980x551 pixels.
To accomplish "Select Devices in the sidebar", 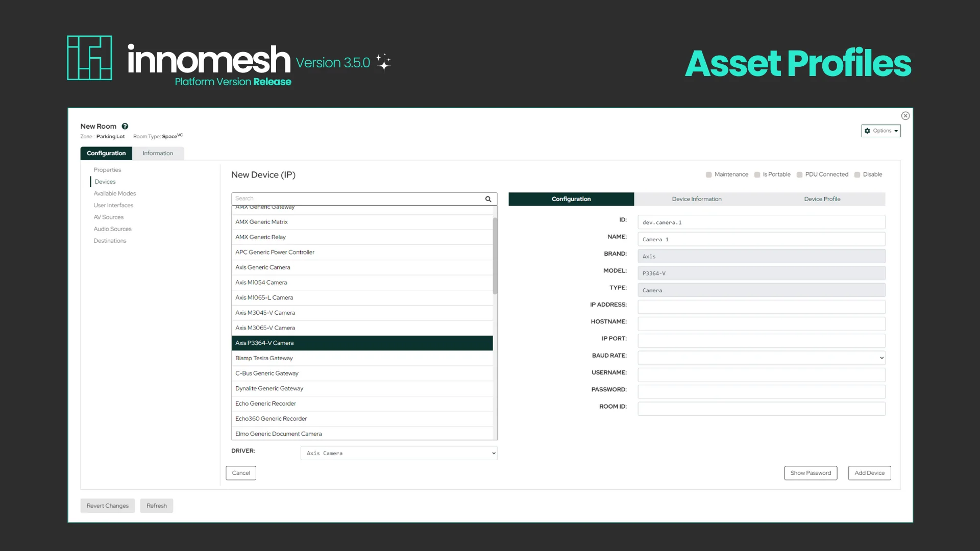I will 105,182.
